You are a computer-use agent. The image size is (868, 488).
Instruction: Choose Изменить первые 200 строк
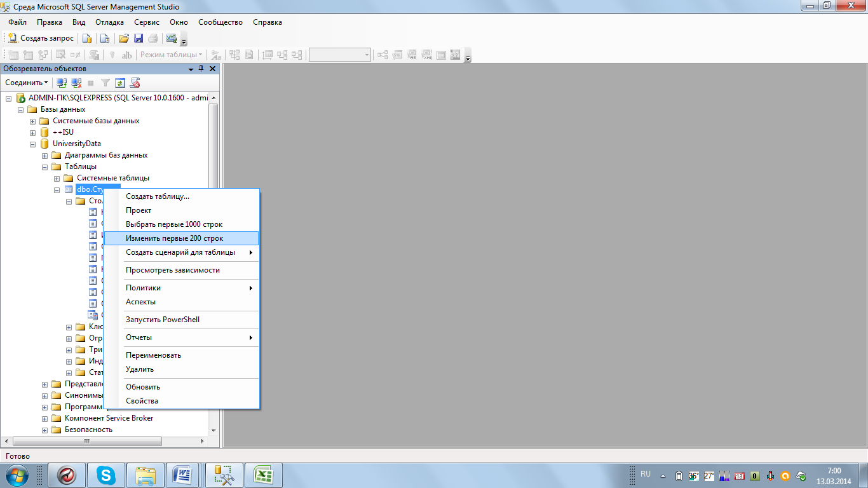181,238
